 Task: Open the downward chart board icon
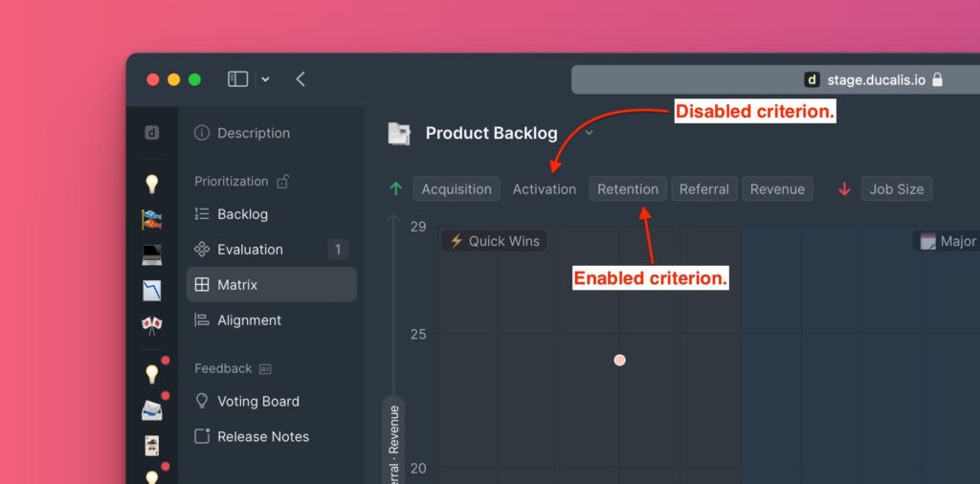click(x=151, y=290)
